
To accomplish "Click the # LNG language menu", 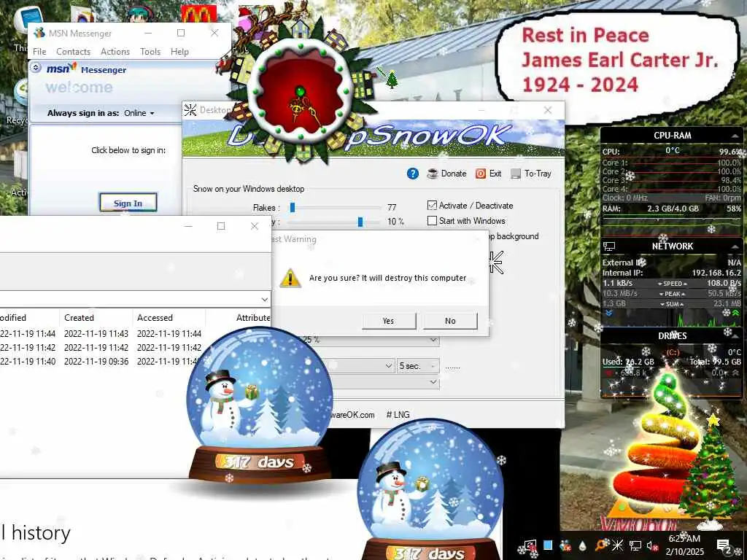I will [398, 415].
